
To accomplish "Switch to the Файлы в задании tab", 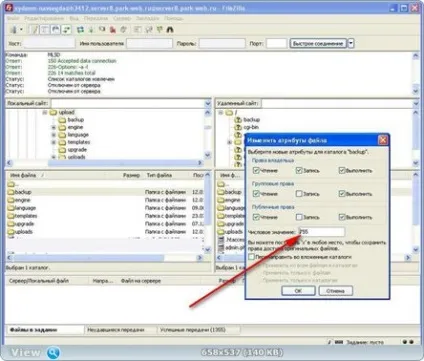I will 45,330.
